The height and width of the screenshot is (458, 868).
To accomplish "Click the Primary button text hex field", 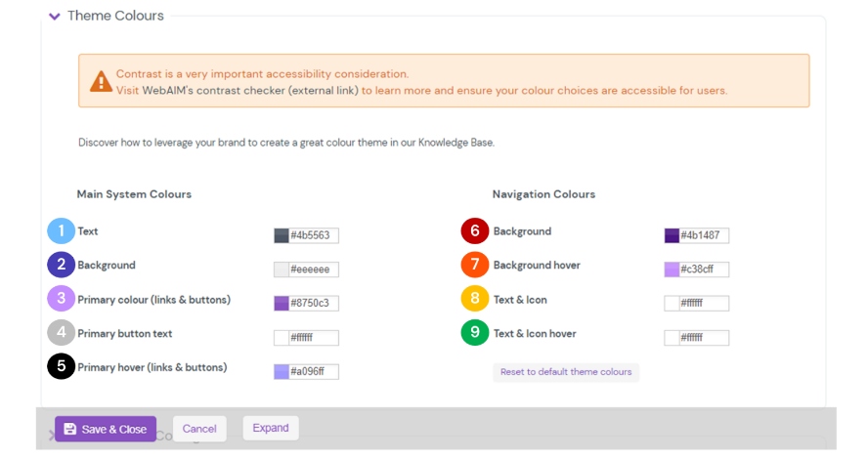I will coord(313,338).
